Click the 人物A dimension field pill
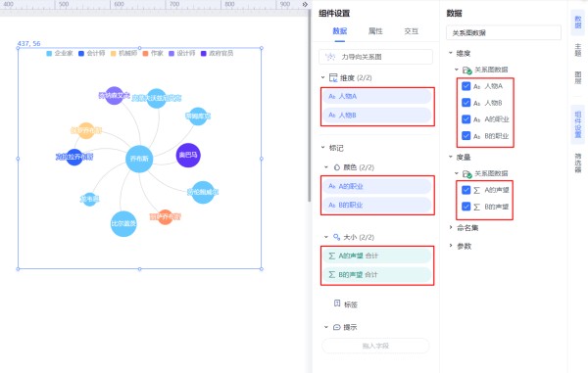Viewport: 588px width, 373px height. coord(377,97)
